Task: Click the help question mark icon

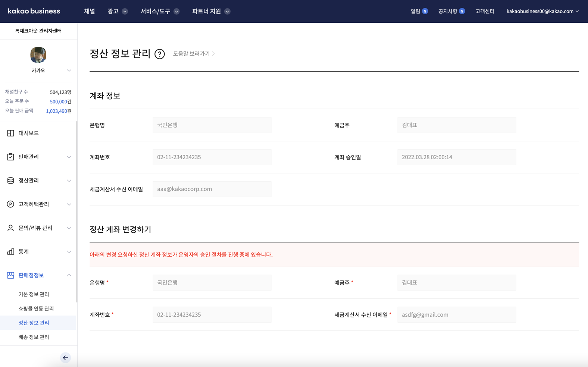Action: 160,54
